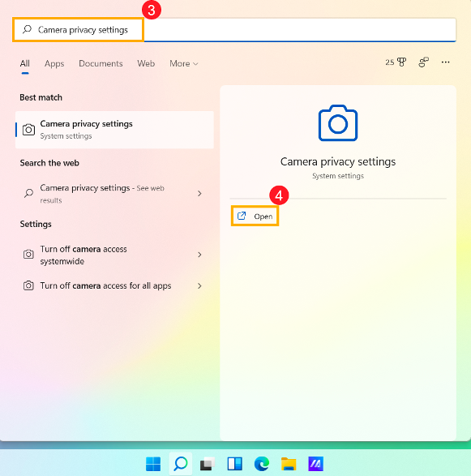Expand arrow for Camera privacy settings web results
This screenshot has height=476, width=471.
click(x=199, y=193)
